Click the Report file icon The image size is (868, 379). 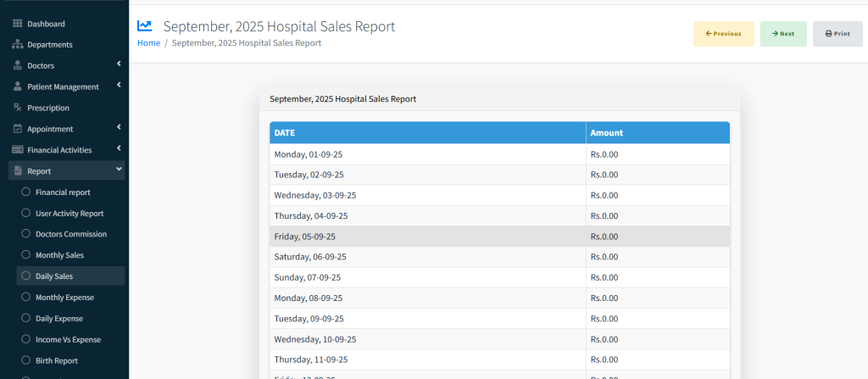17,171
